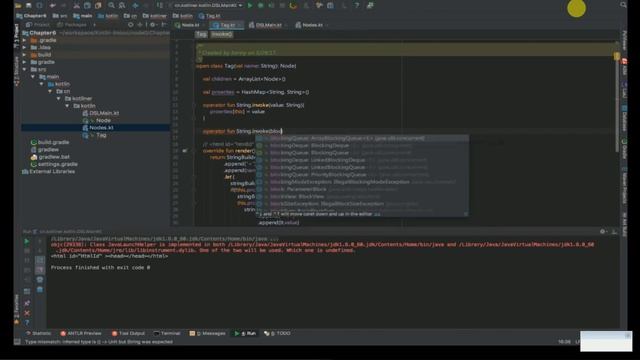Image resolution: width=640 pixels, height=360 pixels.
Task: Collapse the kotlin package under kotliner
Action: 68,106
